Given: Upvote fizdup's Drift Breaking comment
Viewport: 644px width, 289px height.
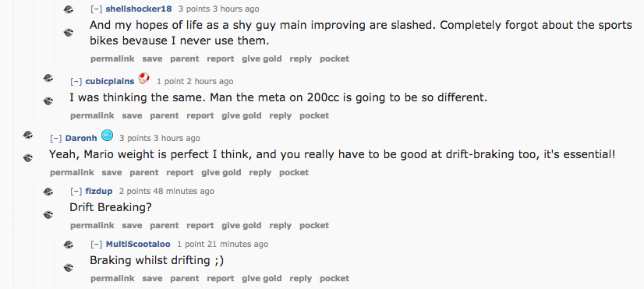Looking at the screenshot, I should 48,192.
